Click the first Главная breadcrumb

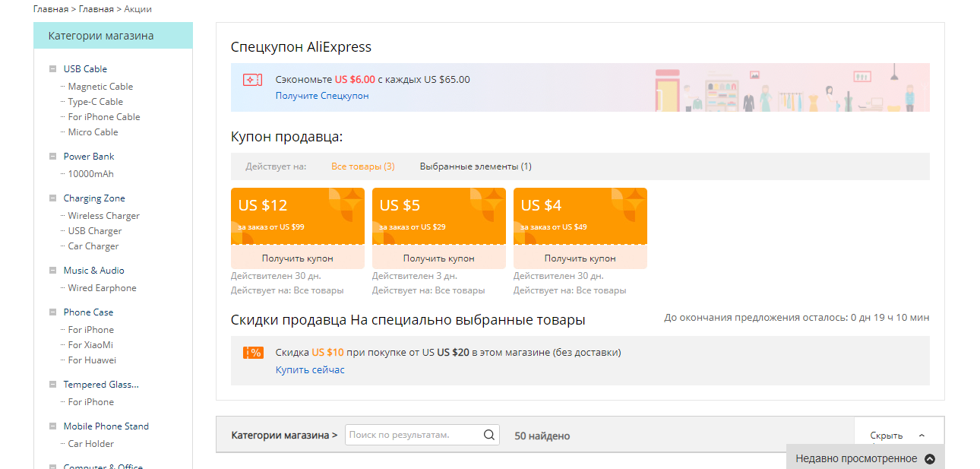(51, 9)
